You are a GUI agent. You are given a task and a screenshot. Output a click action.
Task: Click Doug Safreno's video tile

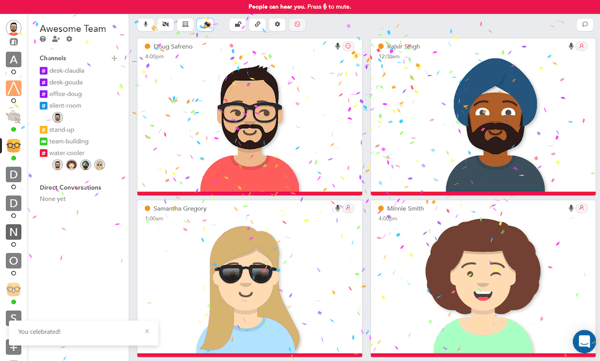coord(249,116)
